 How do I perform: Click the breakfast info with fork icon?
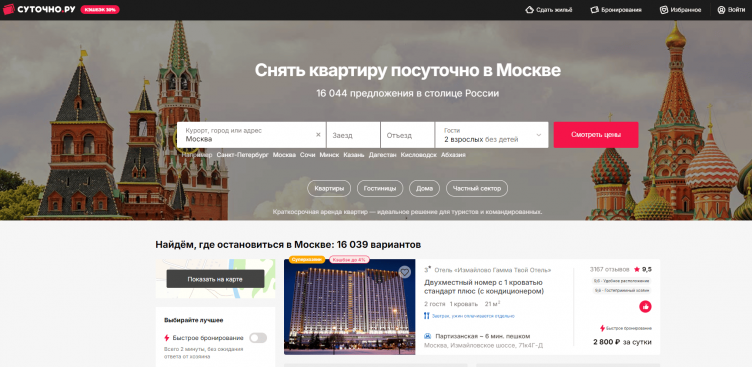469,316
